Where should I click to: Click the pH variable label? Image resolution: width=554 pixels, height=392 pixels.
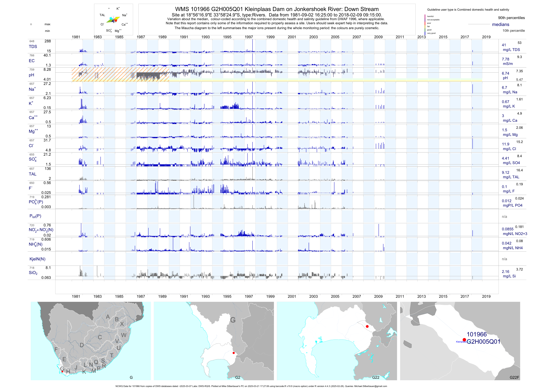31,75
